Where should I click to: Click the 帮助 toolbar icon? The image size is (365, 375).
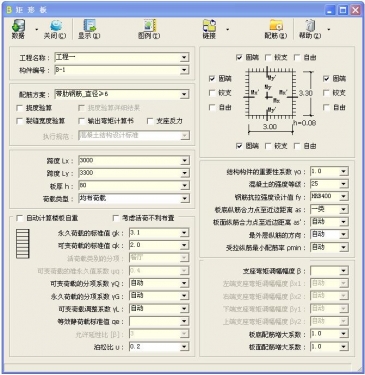310,26
